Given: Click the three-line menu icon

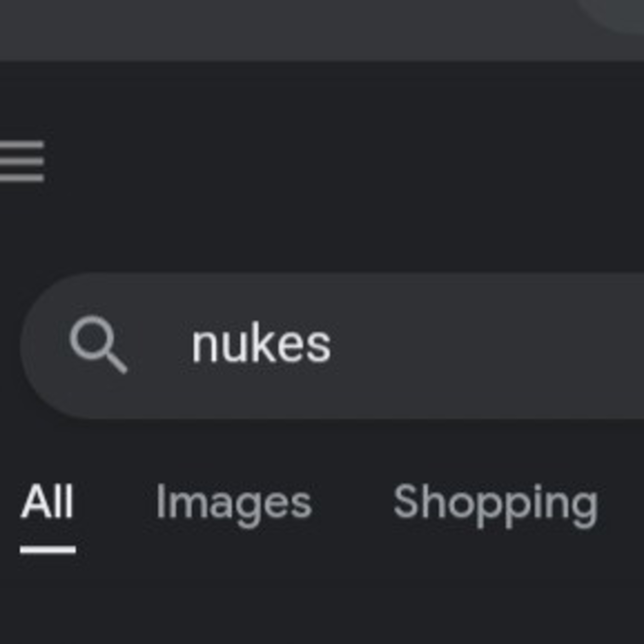Looking at the screenshot, I should pos(22,161).
